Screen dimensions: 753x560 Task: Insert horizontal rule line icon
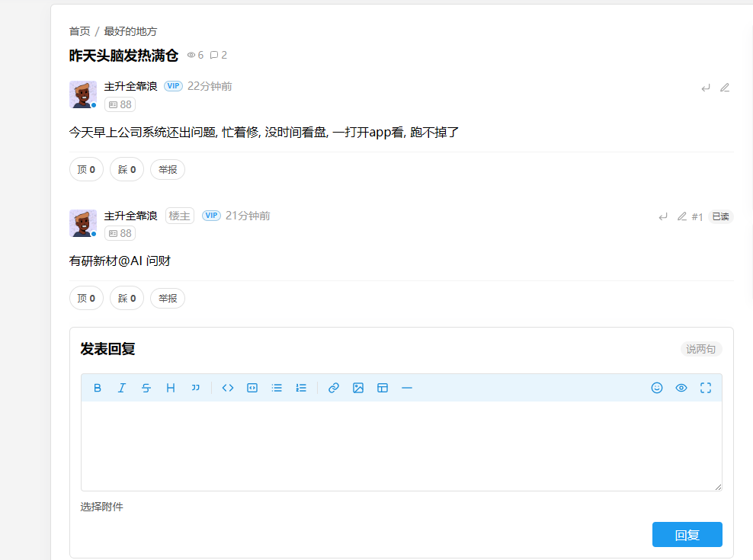[407, 388]
